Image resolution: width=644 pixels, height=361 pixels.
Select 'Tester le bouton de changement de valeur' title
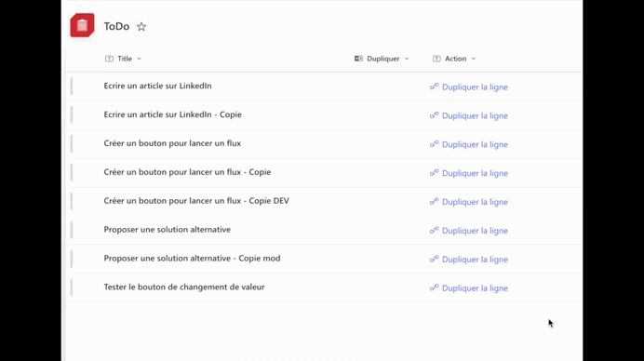pos(184,287)
